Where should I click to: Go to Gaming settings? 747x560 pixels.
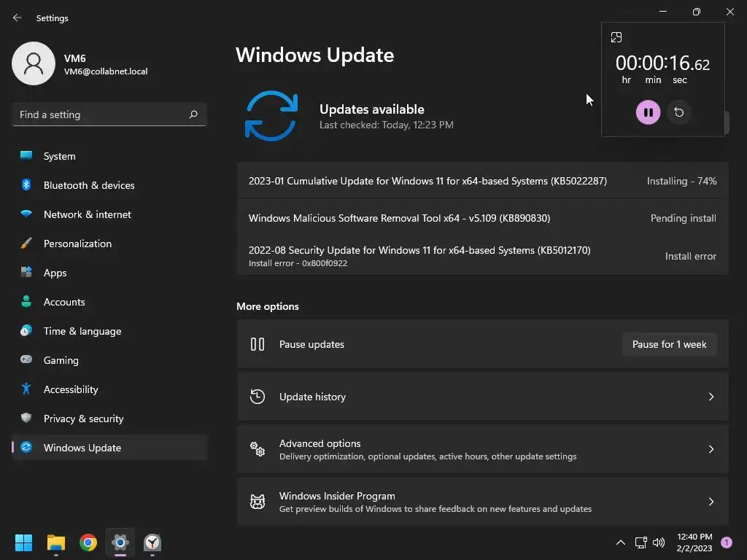(x=109, y=360)
